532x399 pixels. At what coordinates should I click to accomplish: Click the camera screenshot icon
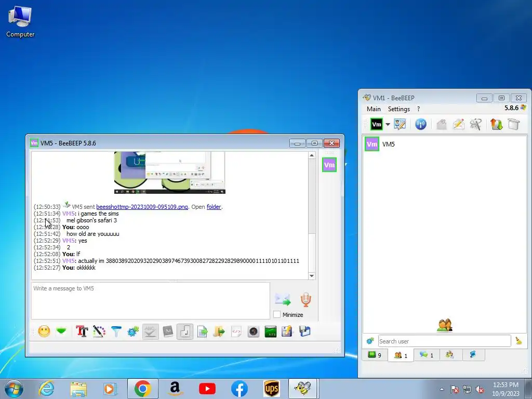point(254,331)
